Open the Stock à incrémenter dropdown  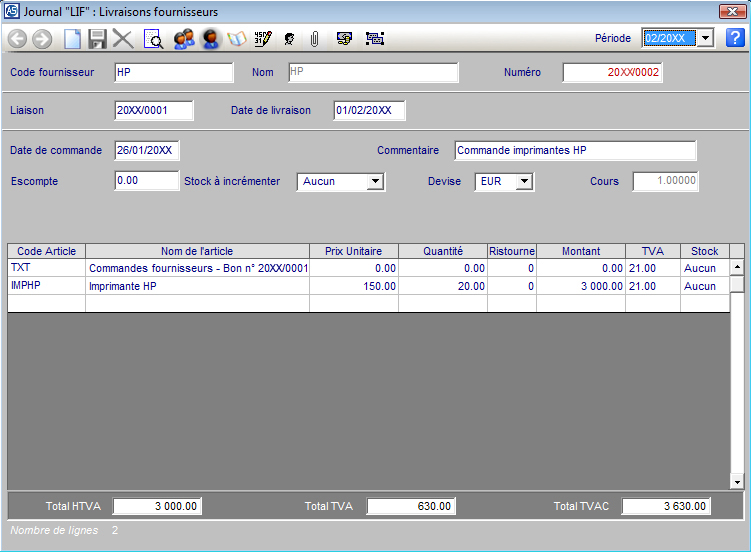click(376, 182)
